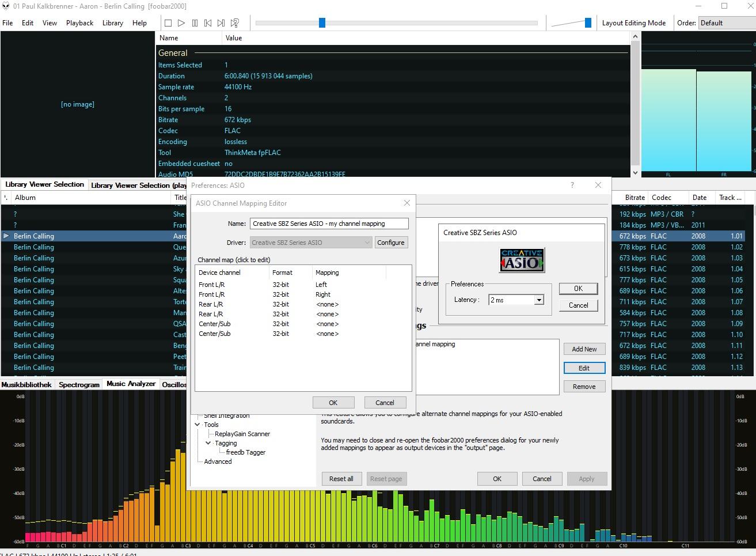Open the File menu
The width and height of the screenshot is (756, 556).
pyautogui.click(x=7, y=23)
